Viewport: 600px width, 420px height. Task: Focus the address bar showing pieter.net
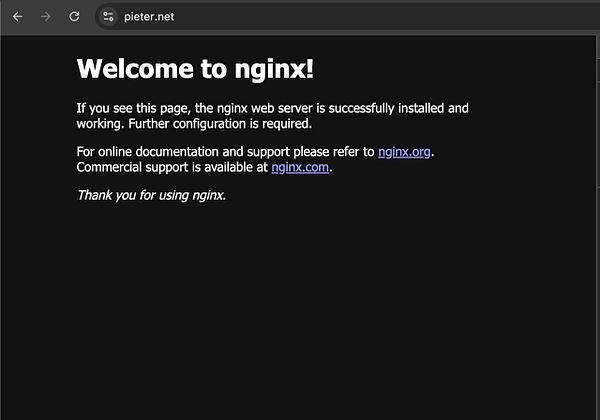pos(348,17)
